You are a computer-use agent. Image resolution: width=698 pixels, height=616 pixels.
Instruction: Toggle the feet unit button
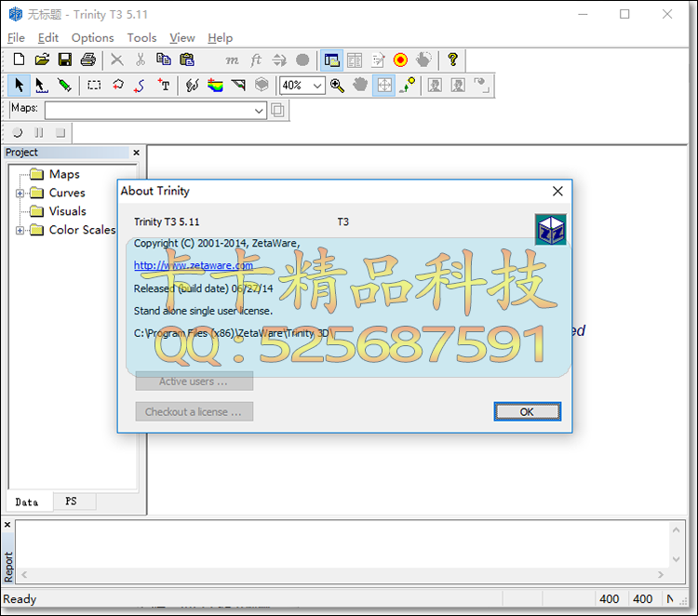pos(256,60)
